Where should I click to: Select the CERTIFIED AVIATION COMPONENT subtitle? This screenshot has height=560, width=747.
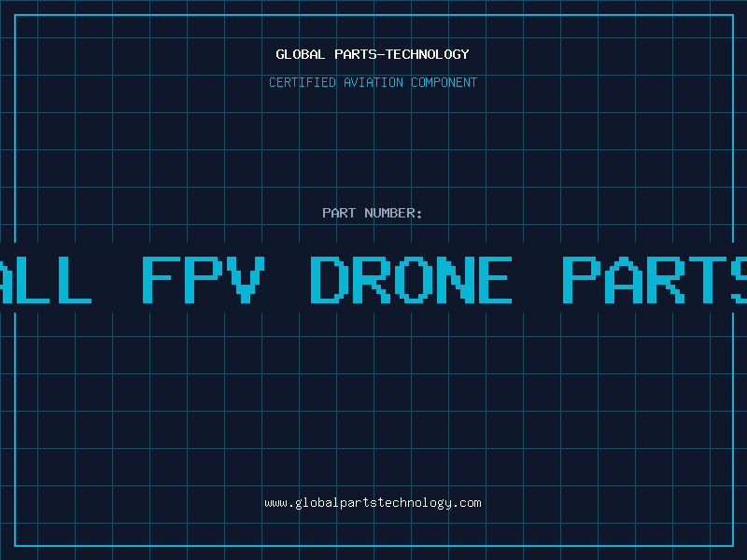click(x=373, y=82)
